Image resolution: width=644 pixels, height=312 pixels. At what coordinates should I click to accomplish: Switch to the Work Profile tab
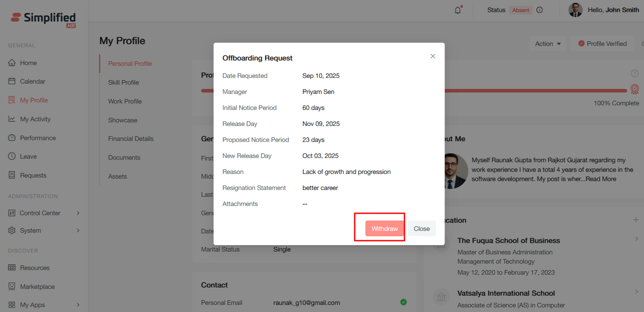click(125, 101)
